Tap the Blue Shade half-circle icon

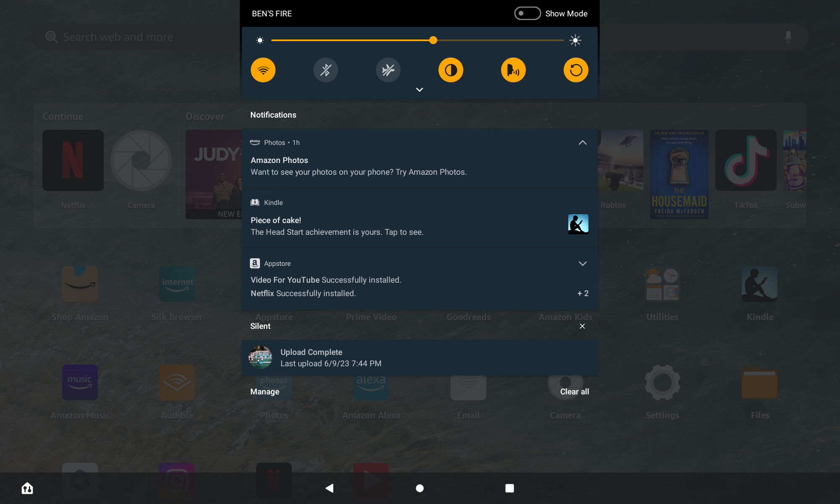tap(451, 70)
